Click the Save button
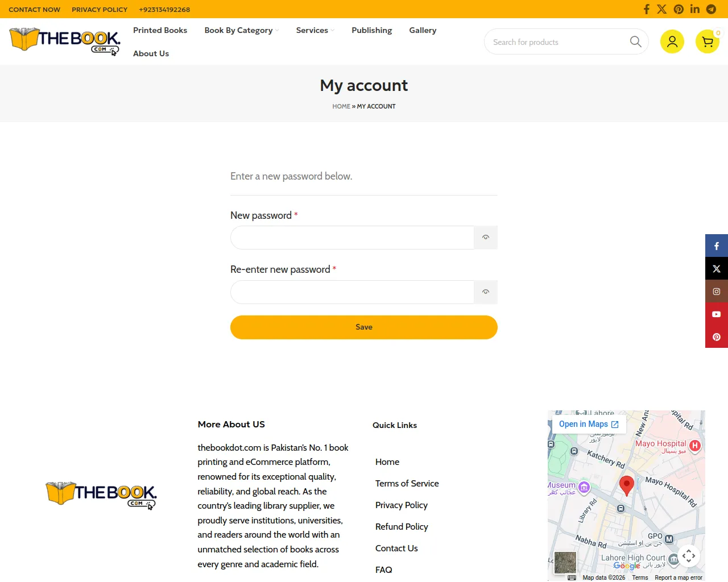 pos(364,327)
